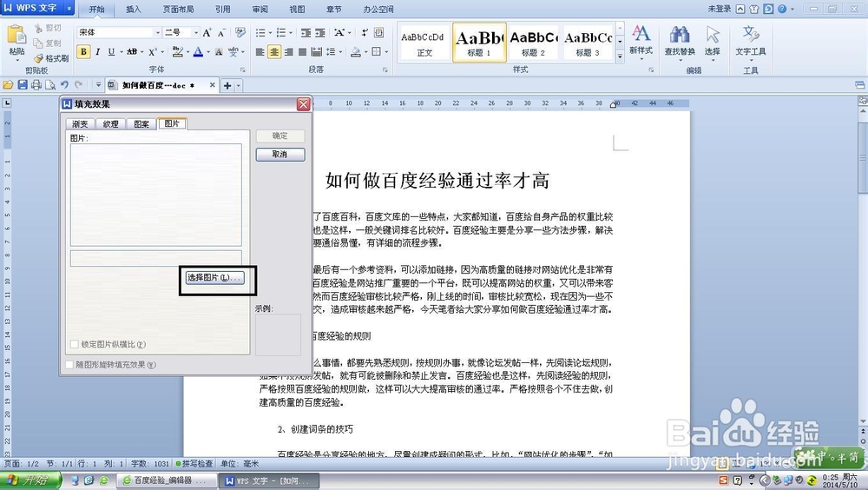Click the Select (选择) cursor tool
The height and width of the screenshot is (490, 868).
tap(713, 41)
